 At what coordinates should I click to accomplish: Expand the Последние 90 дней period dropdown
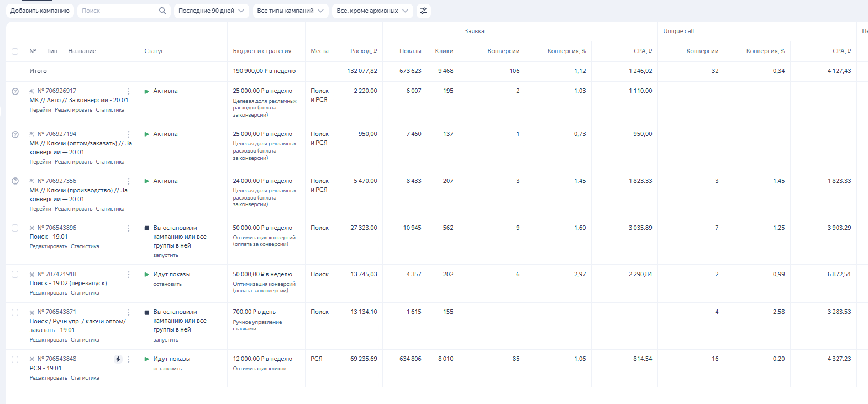(x=211, y=11)
